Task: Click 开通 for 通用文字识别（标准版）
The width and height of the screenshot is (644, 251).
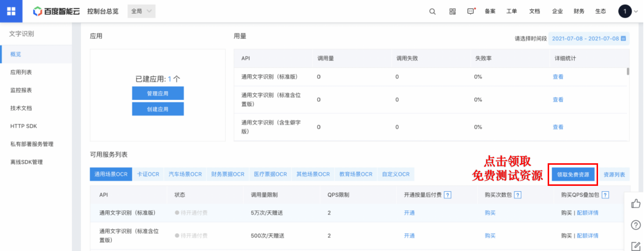Action: pyautogui.click(x=409, y=213)
